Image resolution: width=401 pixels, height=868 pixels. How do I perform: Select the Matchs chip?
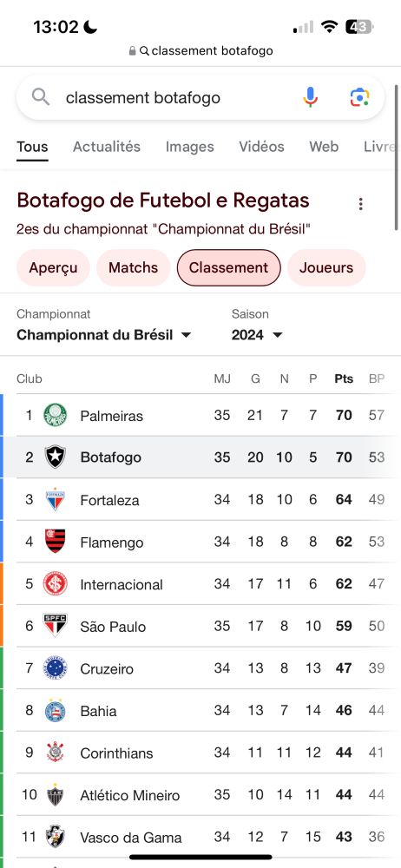(133, 268)
